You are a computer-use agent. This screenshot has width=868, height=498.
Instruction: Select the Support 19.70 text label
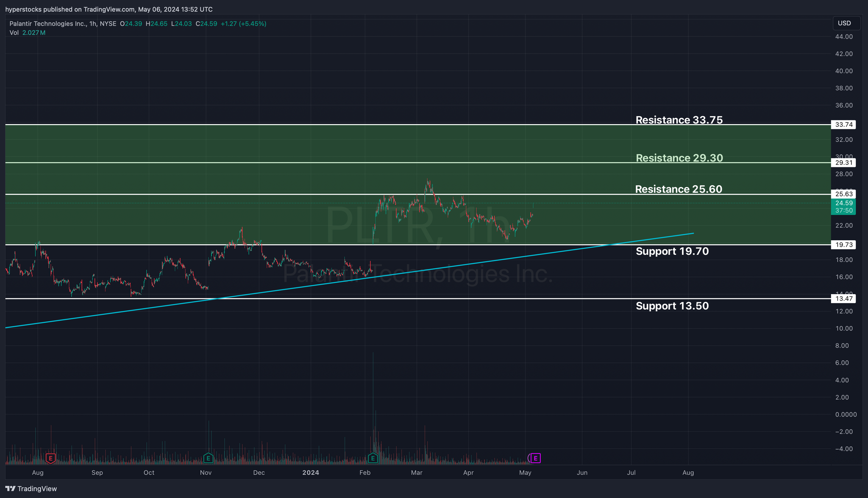pyautogui.click(x=672, y=251)
